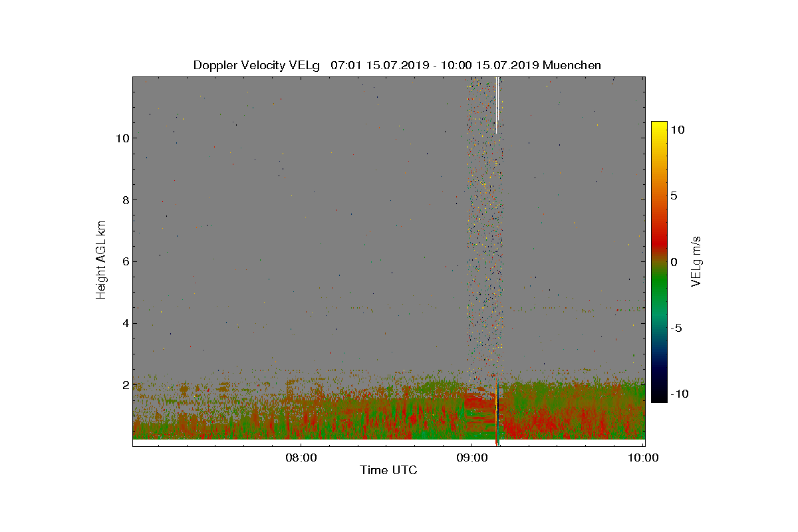Click the height tick label 2
Viewport: 798px width, 532px height.
coord(124,385)
